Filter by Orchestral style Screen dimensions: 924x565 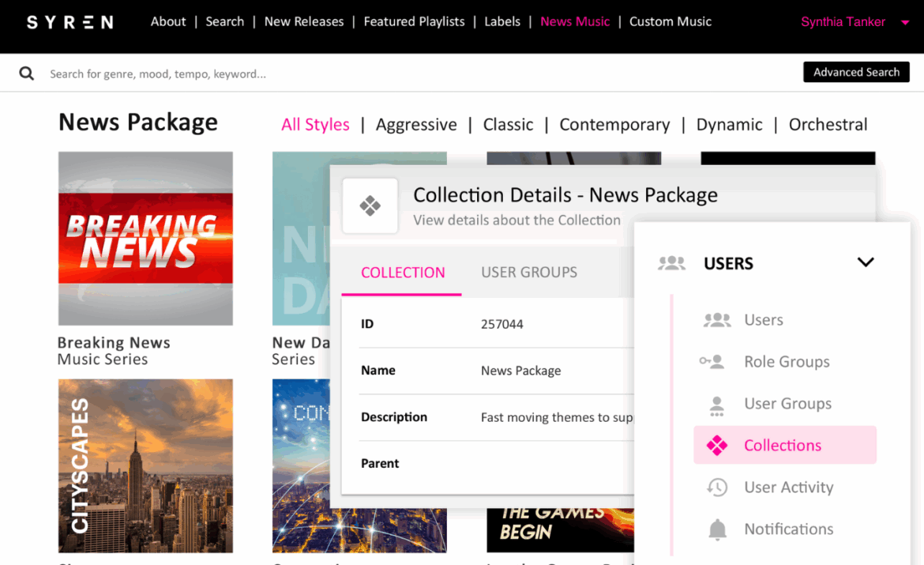click(x=828, y=125)
